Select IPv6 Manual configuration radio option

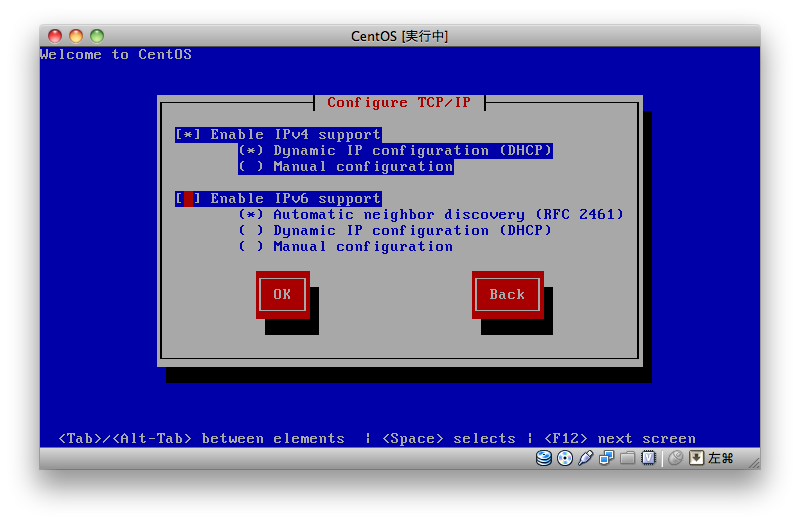(345, 246)
